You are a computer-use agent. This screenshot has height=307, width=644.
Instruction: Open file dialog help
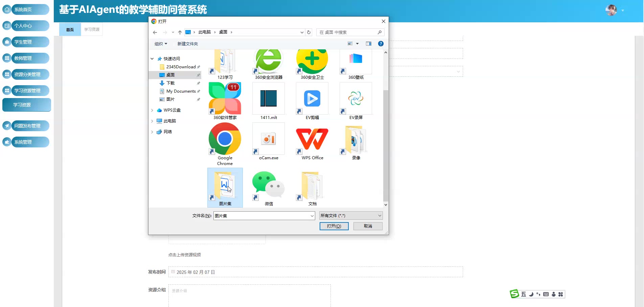(x=381, y=44)
